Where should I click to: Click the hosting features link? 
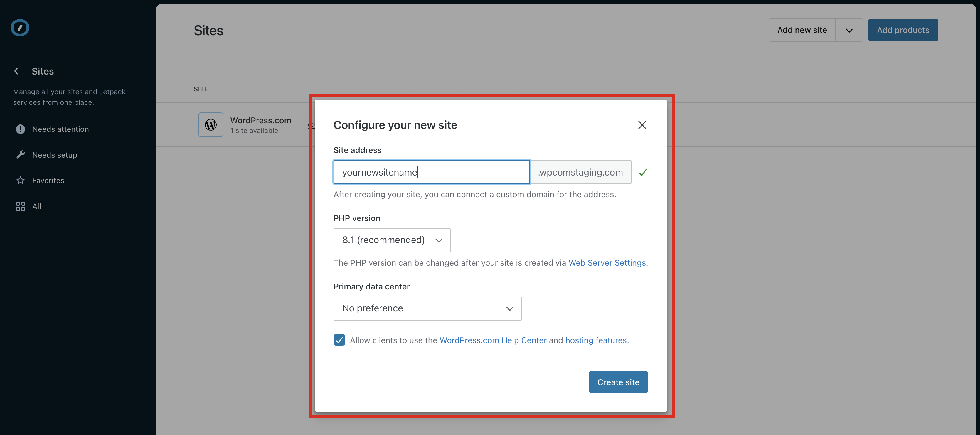pyautogui.click(x=595, y=340)
